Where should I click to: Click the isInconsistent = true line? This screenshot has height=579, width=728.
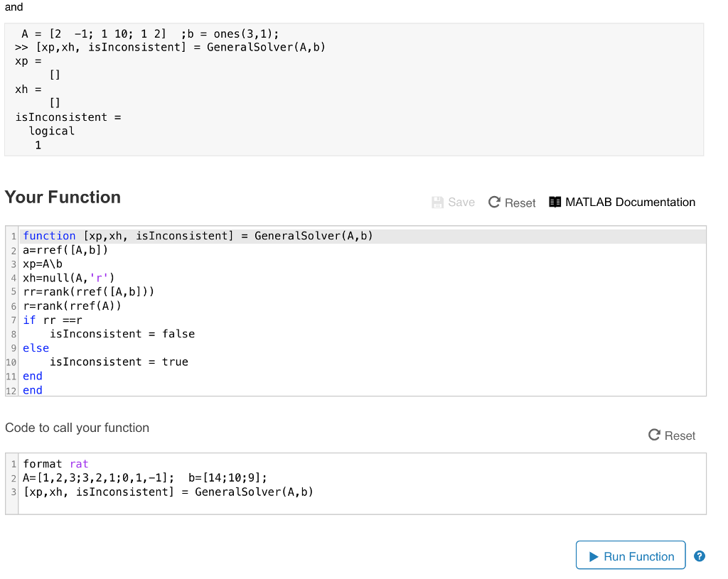click(x=119, y=362)
